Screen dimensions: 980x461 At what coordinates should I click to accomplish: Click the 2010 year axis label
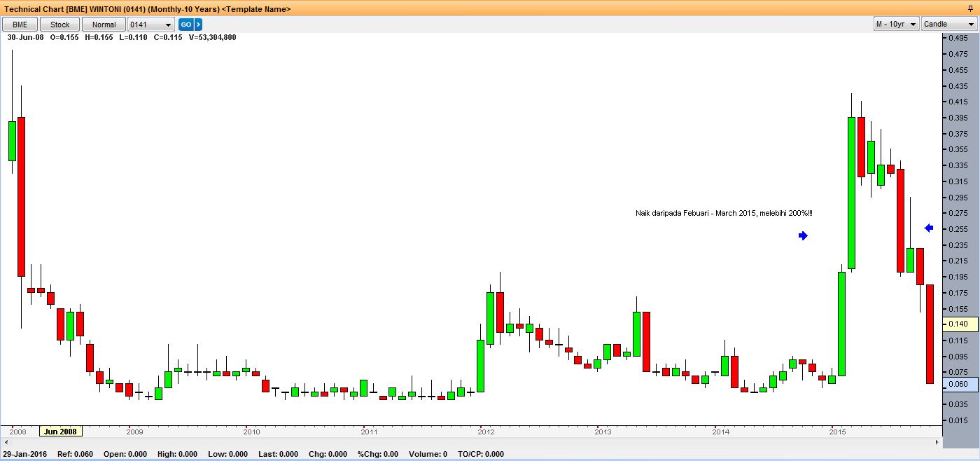pos(251,432)
